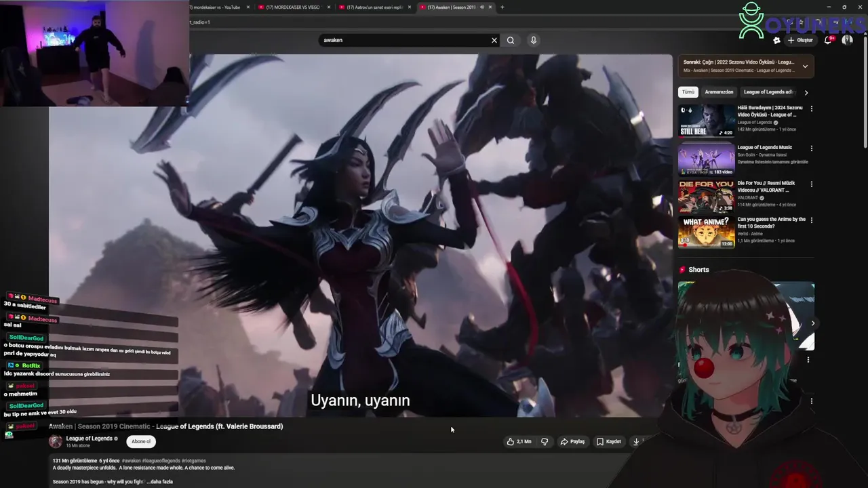
Task: Open the account avatar menu
Action: point(847,40)
